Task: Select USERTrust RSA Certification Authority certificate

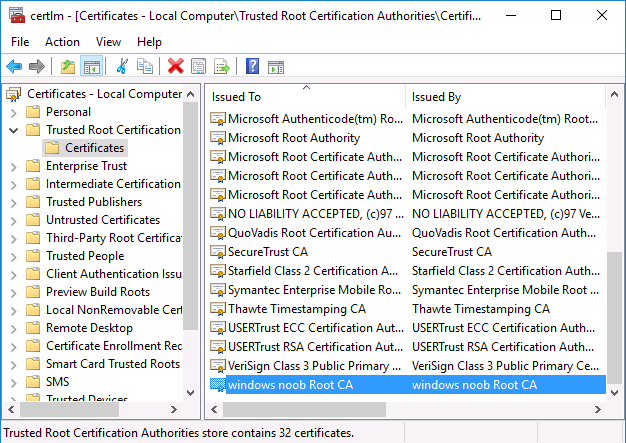Action: 407,347
